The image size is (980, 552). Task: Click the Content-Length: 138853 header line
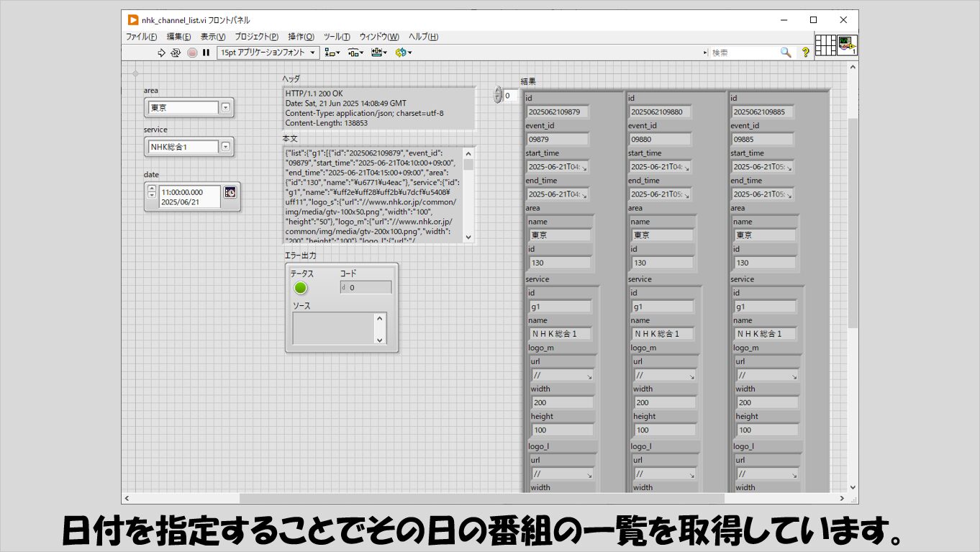pyautogui.click(x=326, y=123)
